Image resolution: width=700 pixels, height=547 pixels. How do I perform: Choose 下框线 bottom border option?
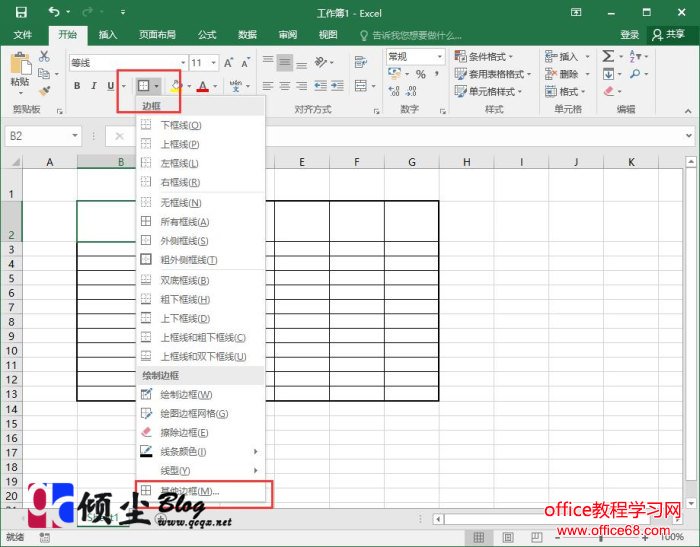200,125
